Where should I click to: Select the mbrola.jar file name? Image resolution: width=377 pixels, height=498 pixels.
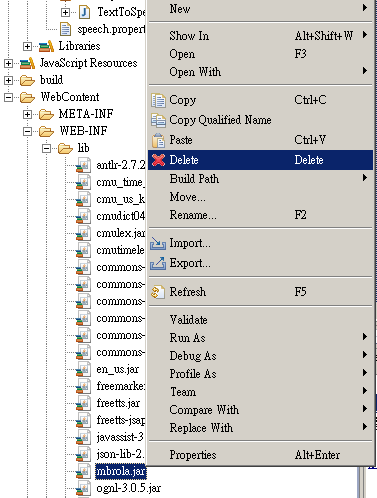(x=121, y=471)
